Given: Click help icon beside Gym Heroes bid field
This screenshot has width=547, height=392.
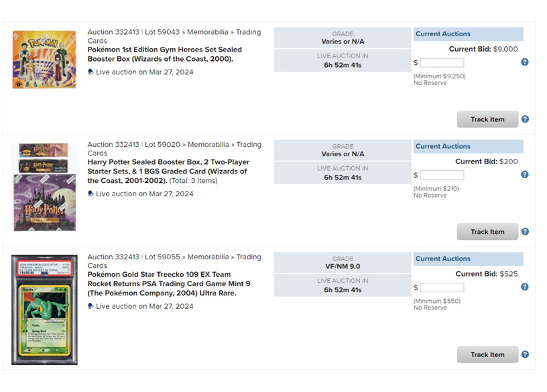Looking at the screenshot, I should [x=524, y=62].
